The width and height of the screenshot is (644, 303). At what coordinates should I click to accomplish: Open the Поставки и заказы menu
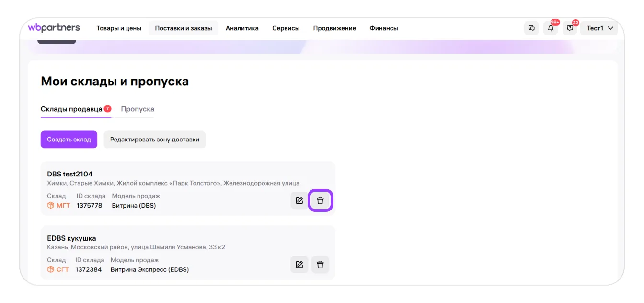point(183,28)
